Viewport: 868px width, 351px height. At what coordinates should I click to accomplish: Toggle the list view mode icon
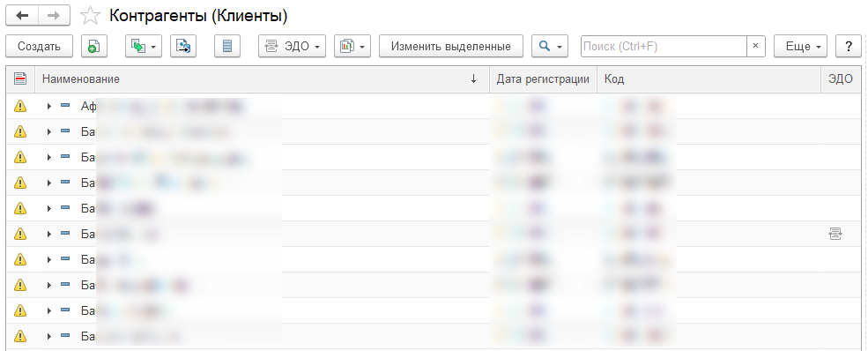pos(227,47)
